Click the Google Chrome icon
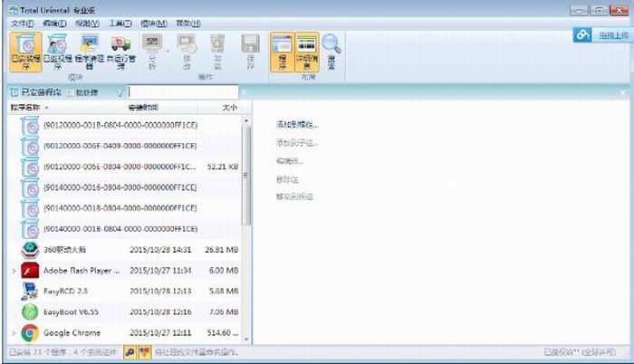The width and height of the screenshot is (634, 364). point(30,333)
